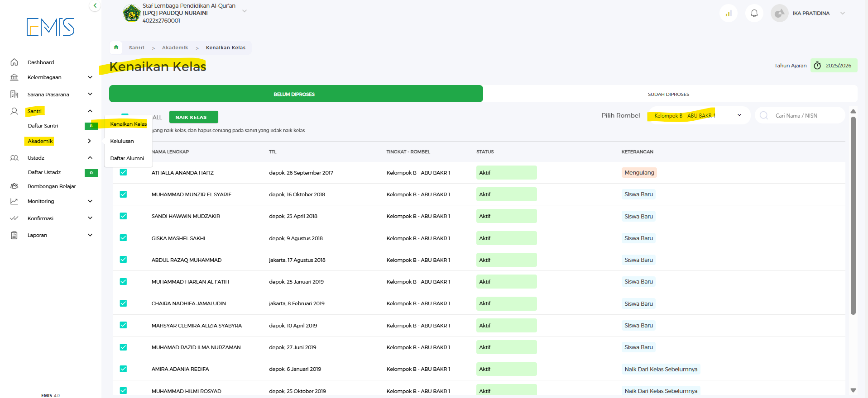This screenshot has height=398, width=868.
Task: Select Kenaikan Kelas submenu item
Action: [129, 124]
